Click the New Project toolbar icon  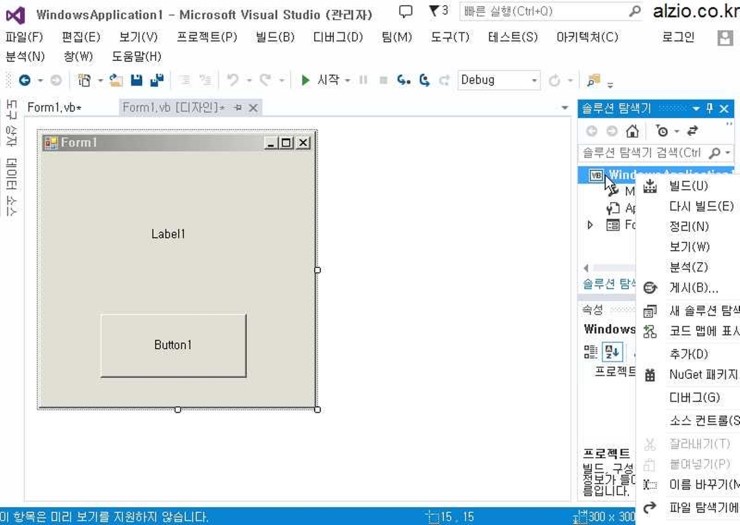(x=84, y=80)
